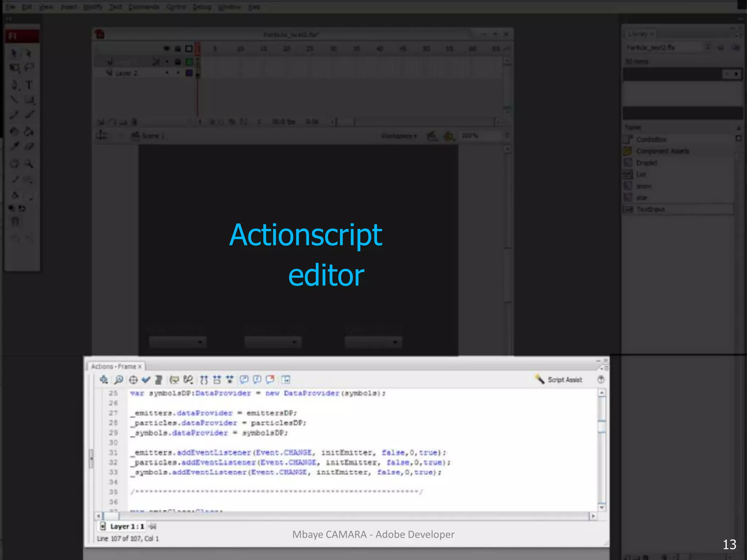Toggle show all layers as outlines
The image size is (747, 560).
click(x=189, y=48)
